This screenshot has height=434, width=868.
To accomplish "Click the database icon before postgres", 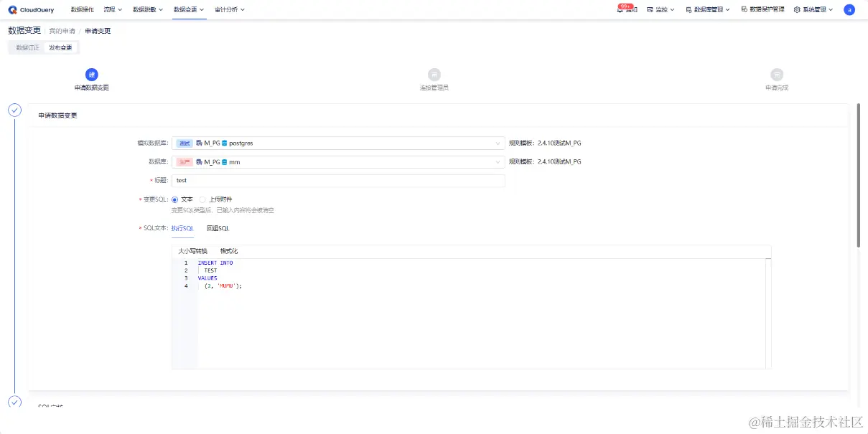I will (x=225, y=143).
